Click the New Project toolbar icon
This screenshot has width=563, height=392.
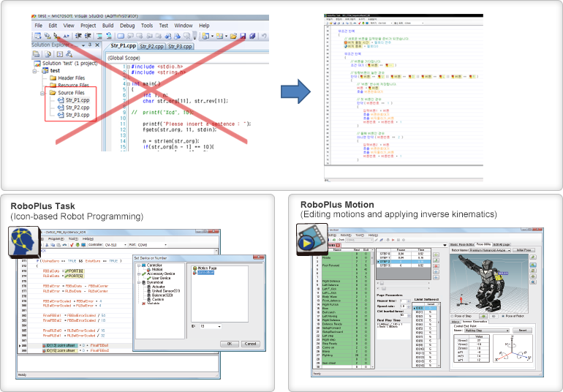pos(205,36)
